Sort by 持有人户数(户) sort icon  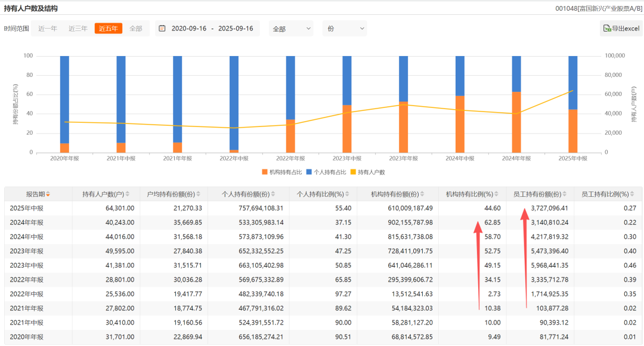tap(129, 194)
